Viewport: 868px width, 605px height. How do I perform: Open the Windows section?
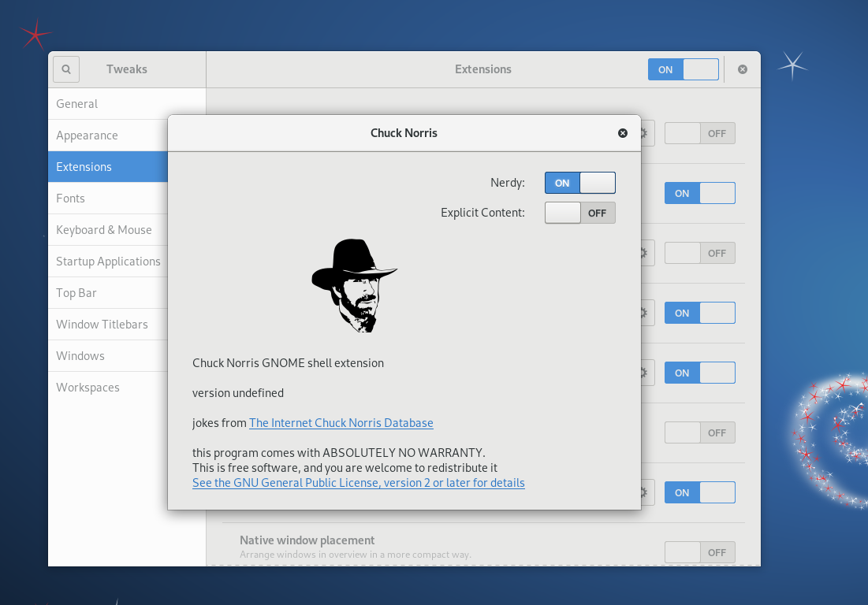pyautogui.click(x=108, y=356)
